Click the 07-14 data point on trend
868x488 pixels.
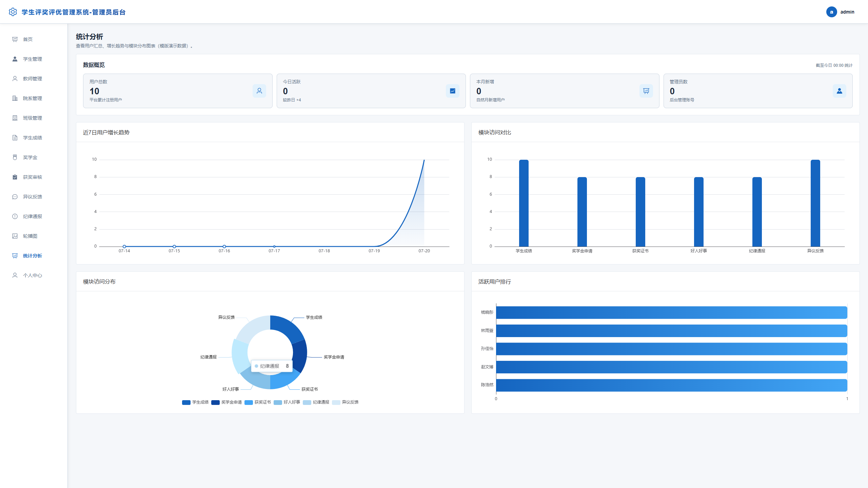pyautogui.click(x=124, y=247)
